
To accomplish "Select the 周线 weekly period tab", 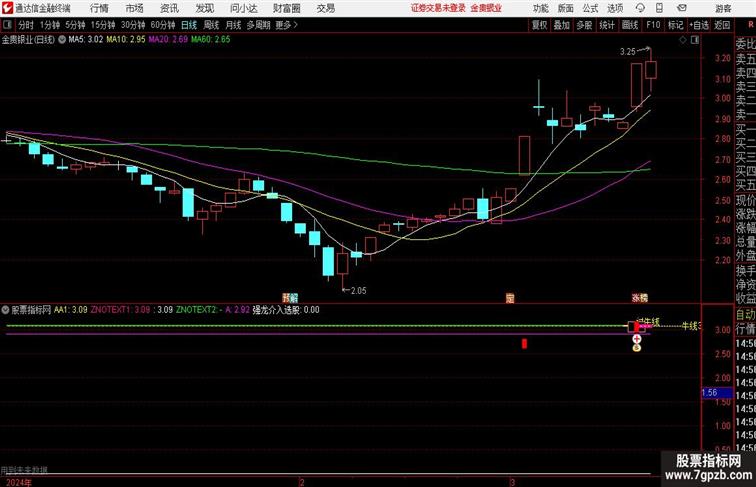I will point(211,25).
